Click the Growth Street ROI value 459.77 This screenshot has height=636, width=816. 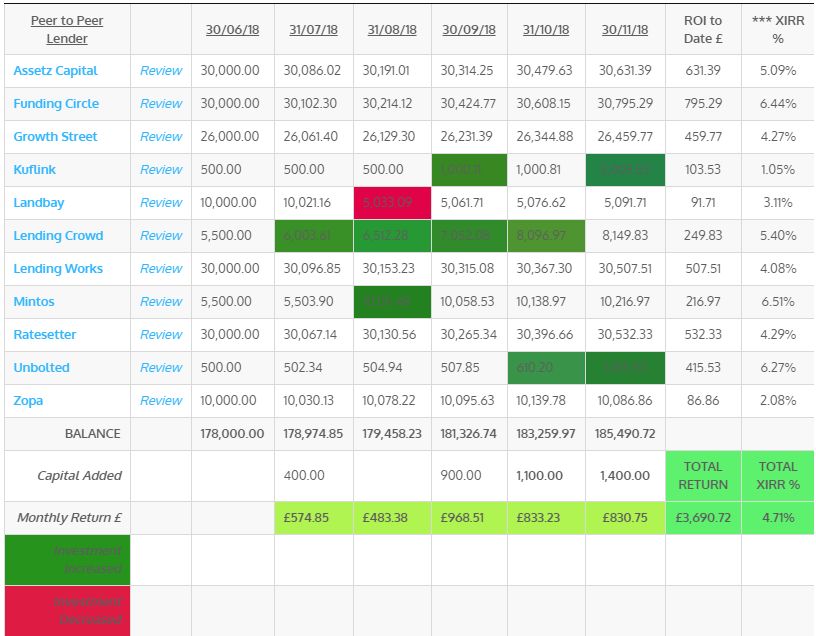[x=703, y=137]
